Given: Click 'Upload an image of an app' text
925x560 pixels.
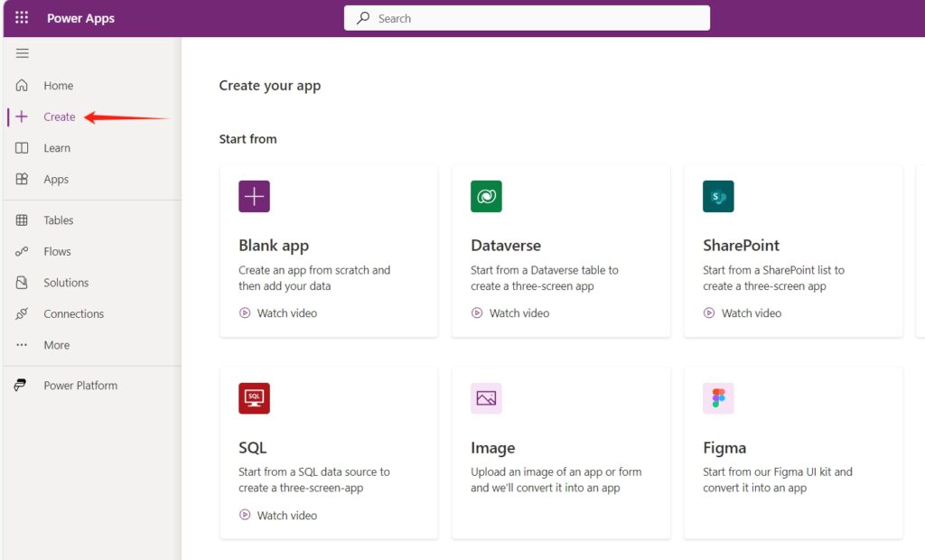Looking at the screenshot, I should coord(556,480).
